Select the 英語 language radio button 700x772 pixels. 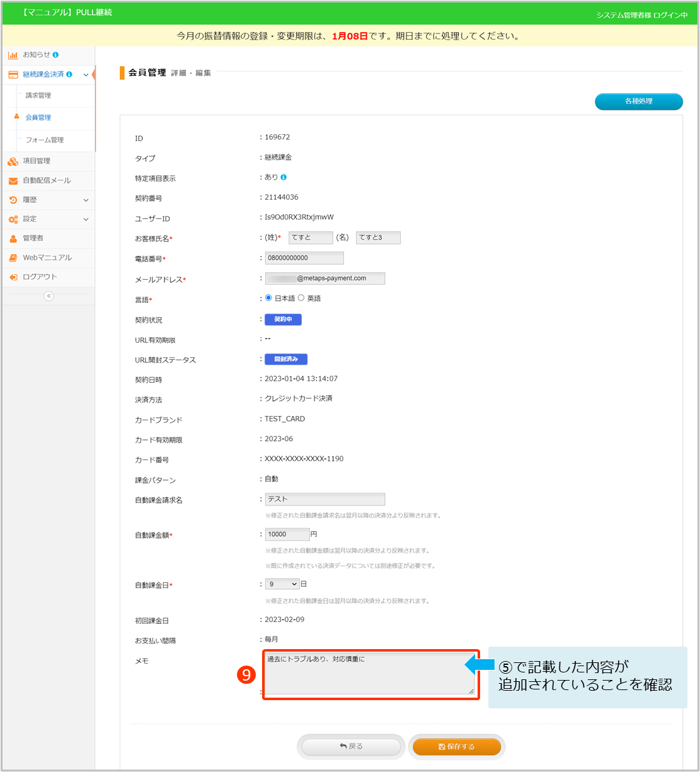[301, 298]
